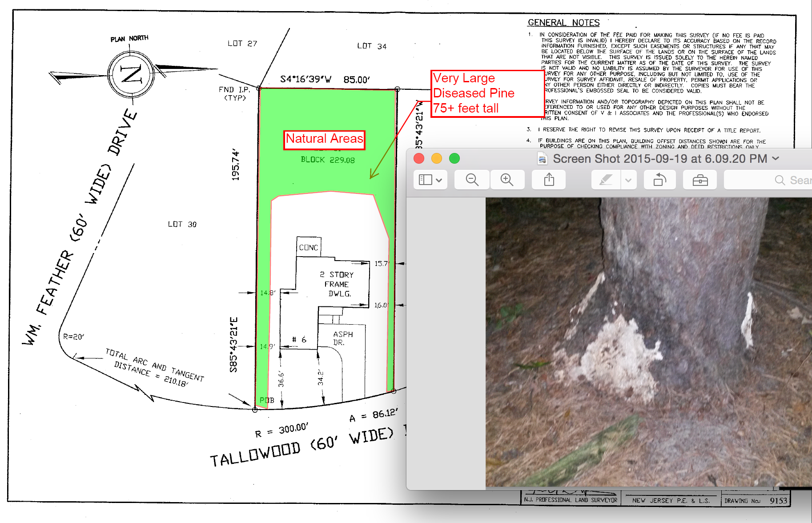Click the document proxy icon in title
Screen dimensions: 812x523
tap(542, 158)
